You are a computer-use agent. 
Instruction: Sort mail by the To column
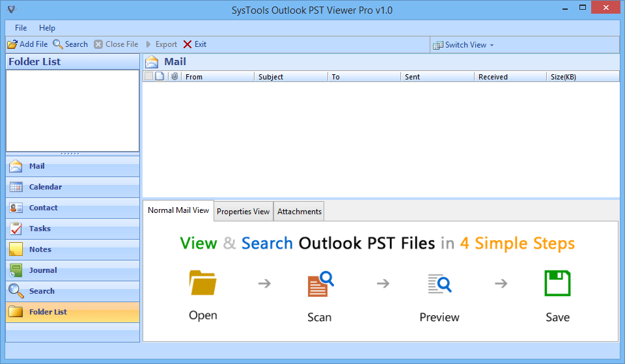tap(365, 77)
